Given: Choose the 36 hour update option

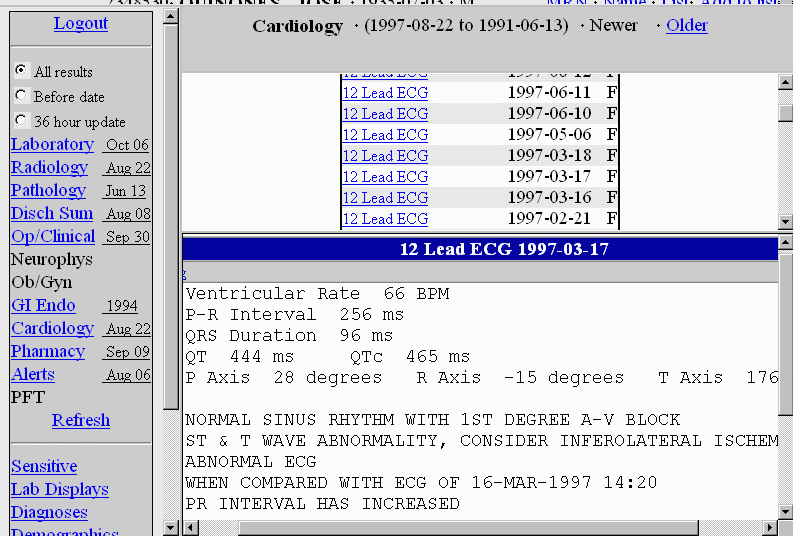Looking at the screenshot, I should pos(22,121).
